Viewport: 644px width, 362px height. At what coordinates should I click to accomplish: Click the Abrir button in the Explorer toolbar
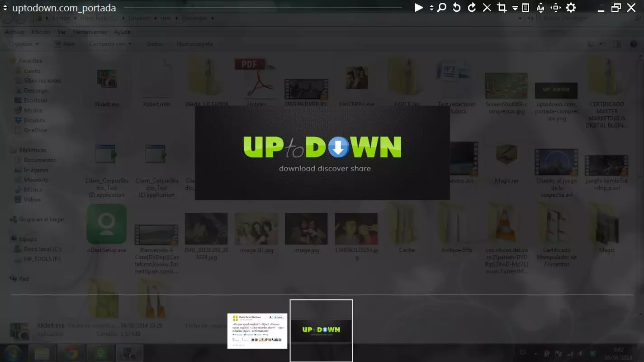[x=65, y=44]
